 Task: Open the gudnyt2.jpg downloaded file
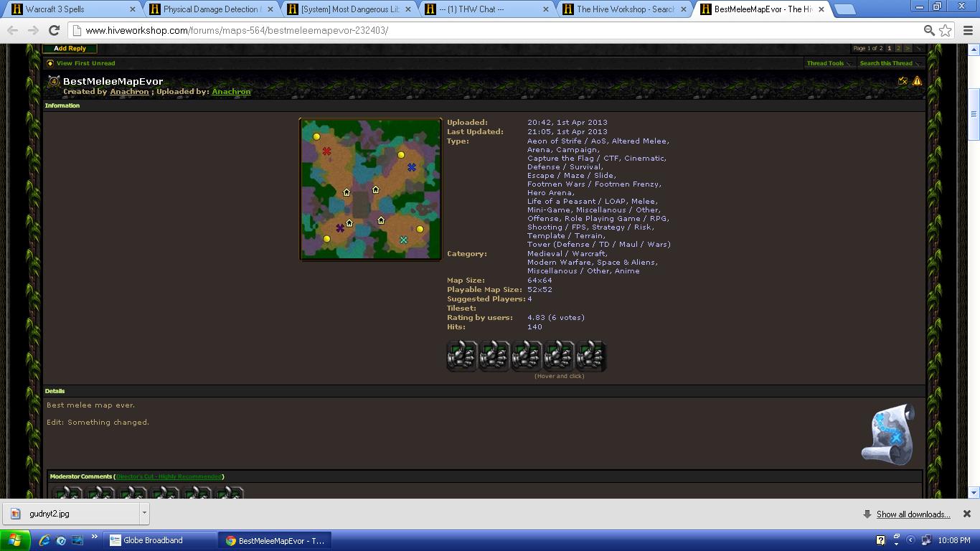[71, 514]
